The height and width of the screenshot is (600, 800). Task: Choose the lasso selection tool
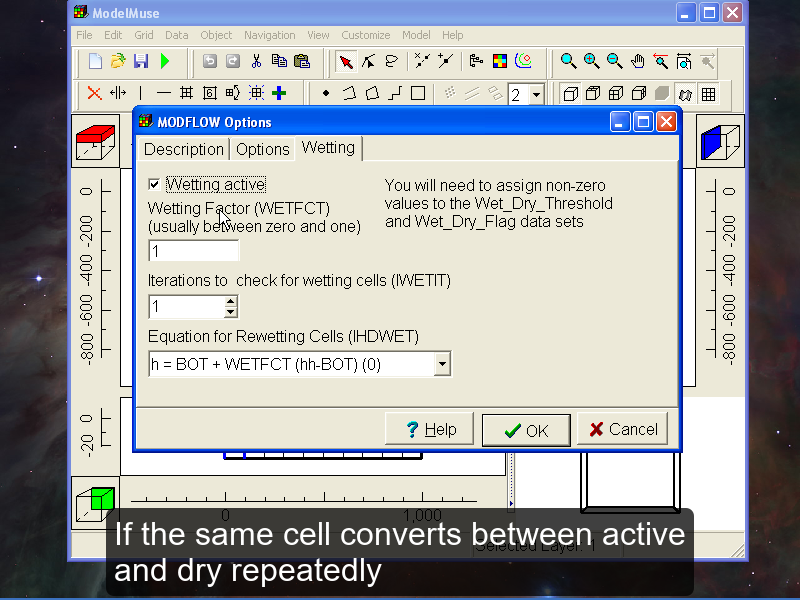[x=392, y=61]
